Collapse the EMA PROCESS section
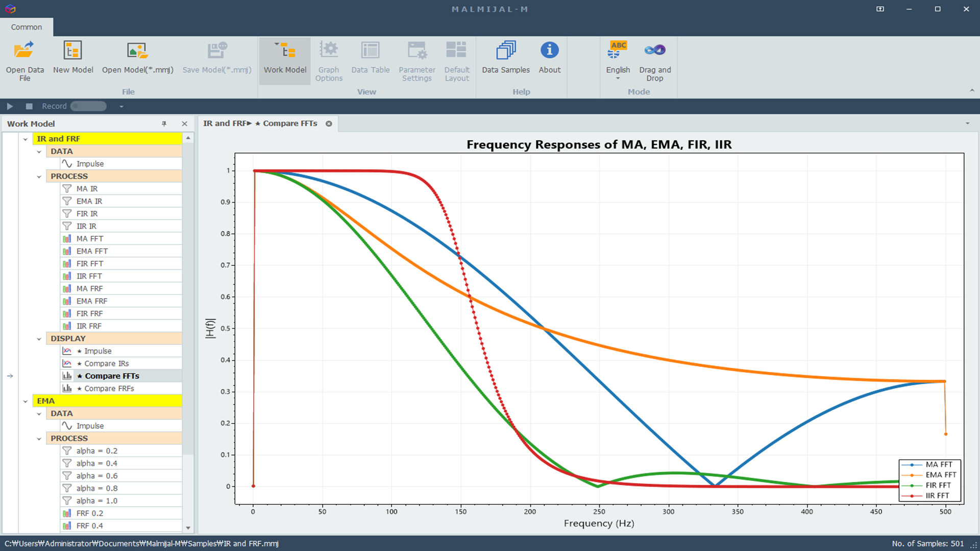This screenshot has width=980, height=551. tap(39, 438)
